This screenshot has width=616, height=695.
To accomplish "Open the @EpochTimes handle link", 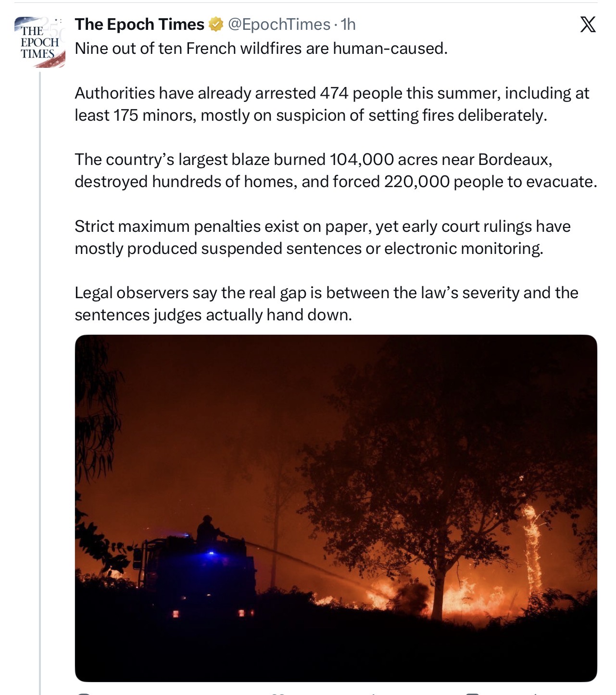I will tap(279, 24).
